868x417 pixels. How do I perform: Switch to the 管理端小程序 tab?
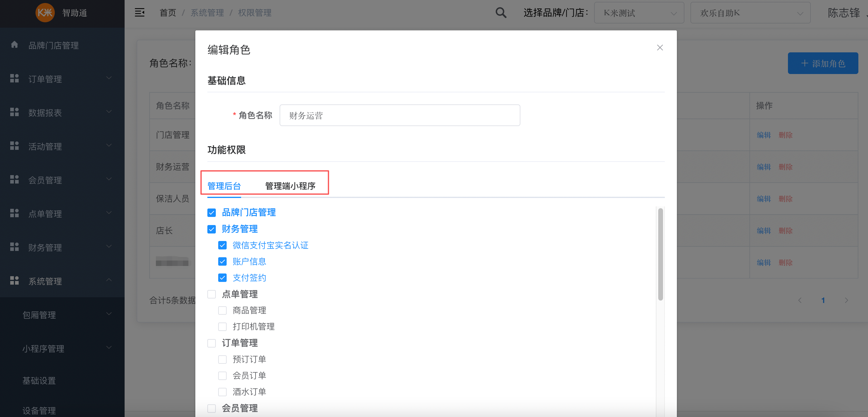290,186
